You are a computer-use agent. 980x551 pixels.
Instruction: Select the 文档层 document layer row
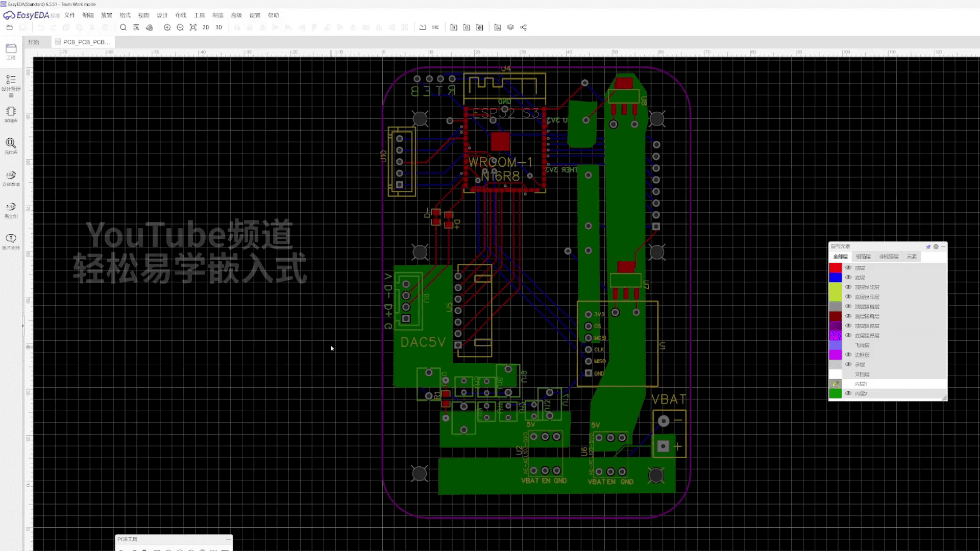coord(888,374)
